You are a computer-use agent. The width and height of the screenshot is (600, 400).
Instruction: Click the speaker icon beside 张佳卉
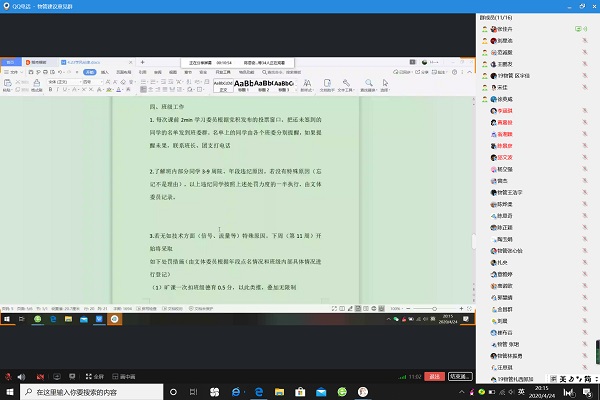[x=584, y=29]
